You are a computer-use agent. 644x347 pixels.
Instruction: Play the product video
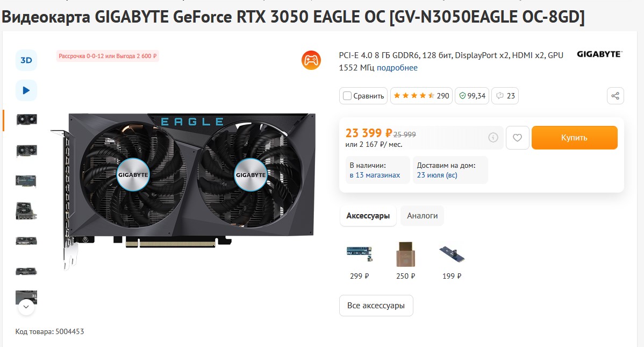pyautogui.click(x=26, y=90)
